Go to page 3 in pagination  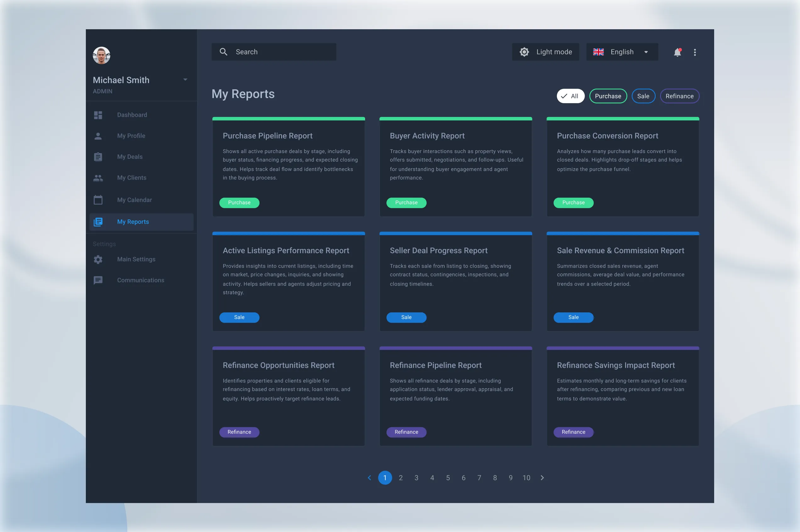(416, 478)
